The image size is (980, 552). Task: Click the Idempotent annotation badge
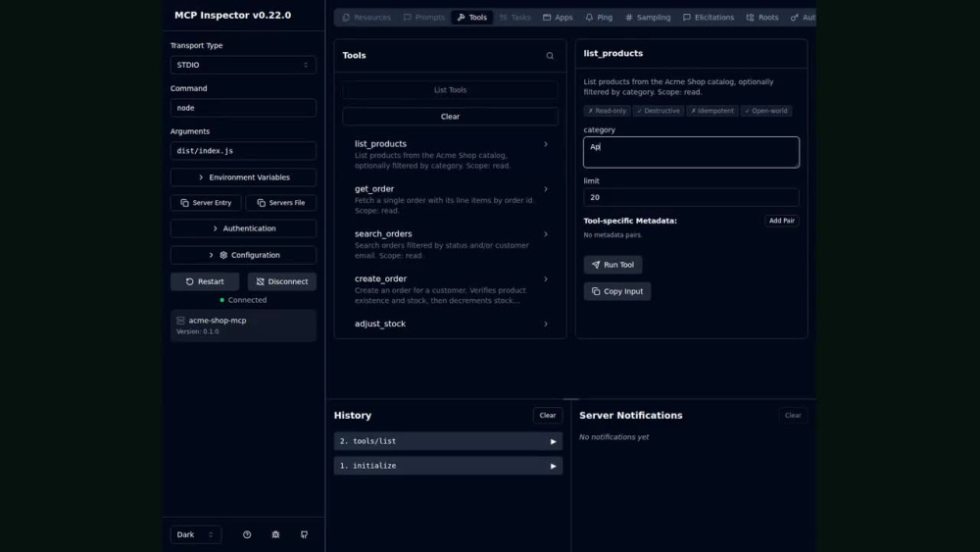tap(711, 111)
